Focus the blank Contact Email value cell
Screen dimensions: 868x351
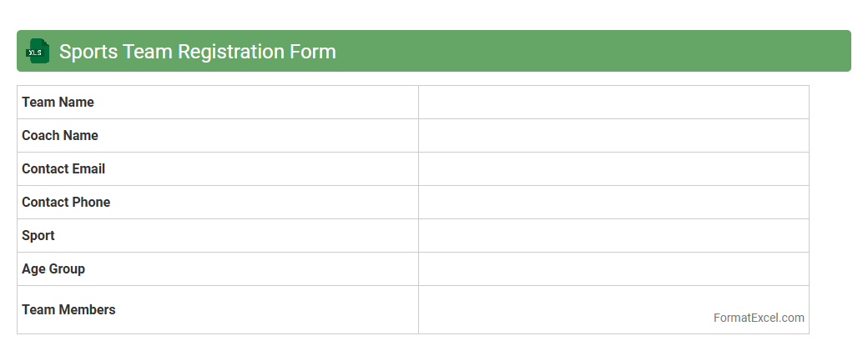tap(613, 169)
